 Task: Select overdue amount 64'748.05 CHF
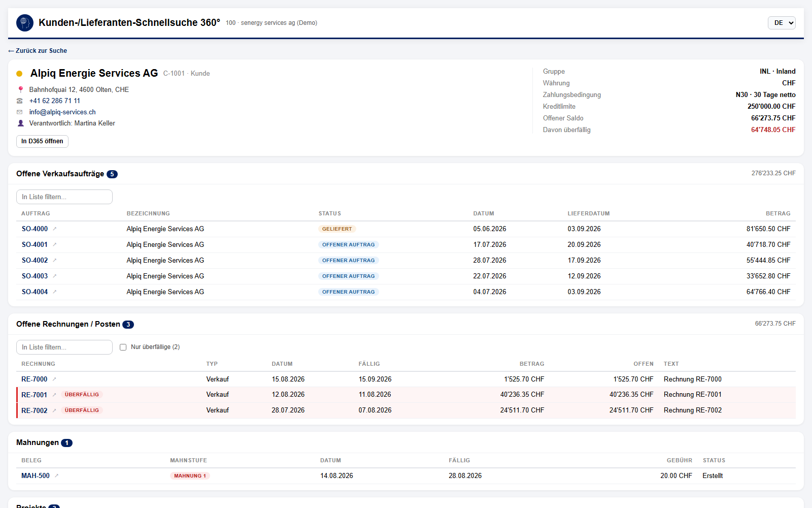coord(773,130)
